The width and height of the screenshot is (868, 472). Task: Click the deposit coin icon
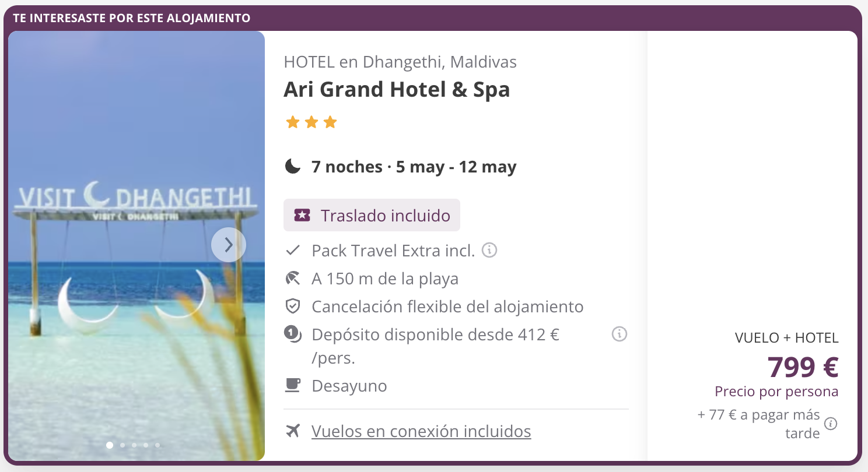pyautogui.click(x=293, y=334)
